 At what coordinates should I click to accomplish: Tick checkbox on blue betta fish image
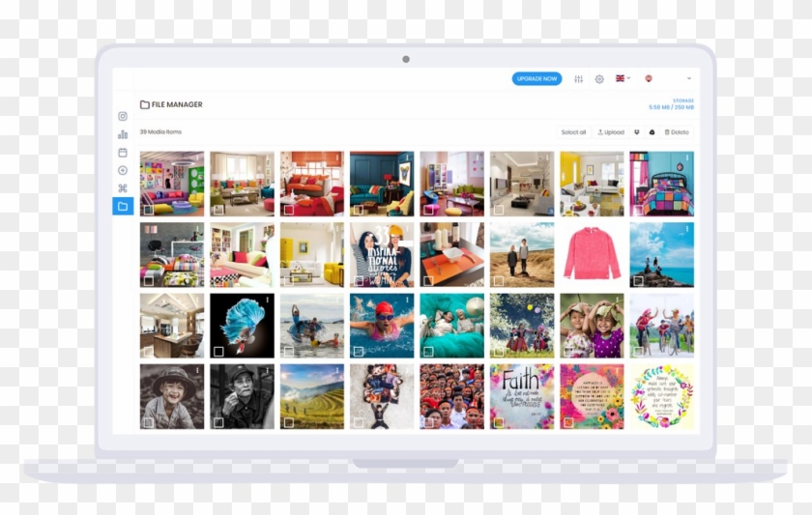pos(218,352)
